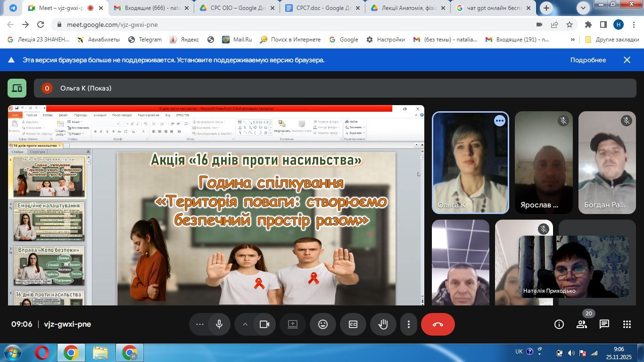This screenshot has height=362, width=644.
Task: Click the Подробнее link in banner
Action: coord(588,60)
